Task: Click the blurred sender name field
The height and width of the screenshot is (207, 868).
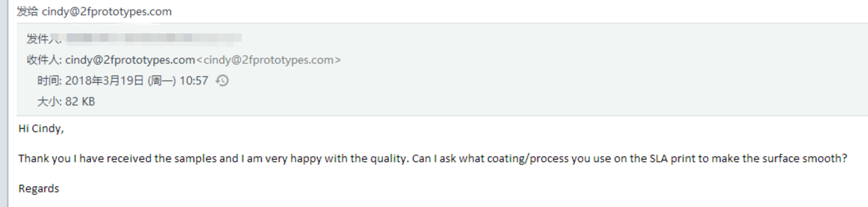Action: tap(153, 38)
